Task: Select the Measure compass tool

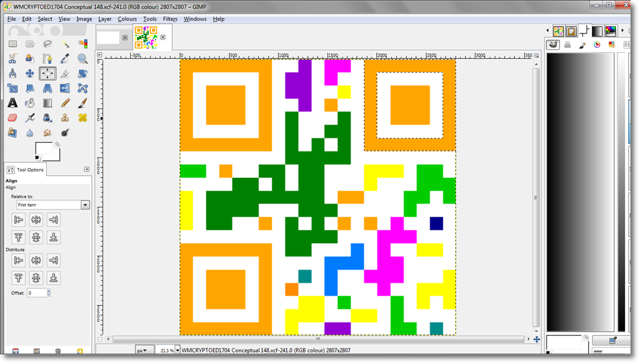Action: [x=12, y=73]
